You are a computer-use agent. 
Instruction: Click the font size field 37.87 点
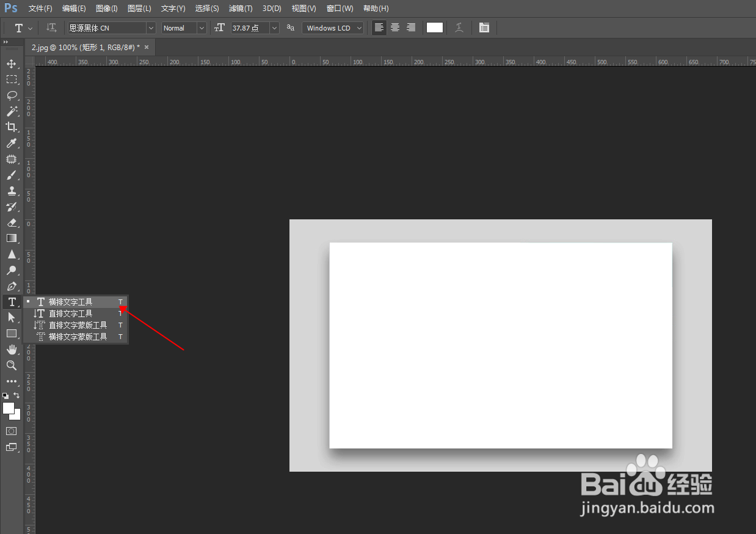(x=250, y=28)
